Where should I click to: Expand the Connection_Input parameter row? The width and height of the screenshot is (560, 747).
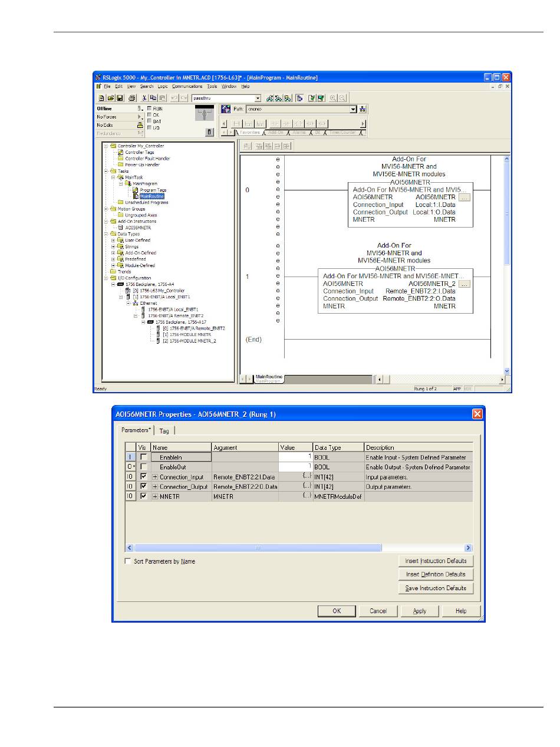click(x=156, y=477)
